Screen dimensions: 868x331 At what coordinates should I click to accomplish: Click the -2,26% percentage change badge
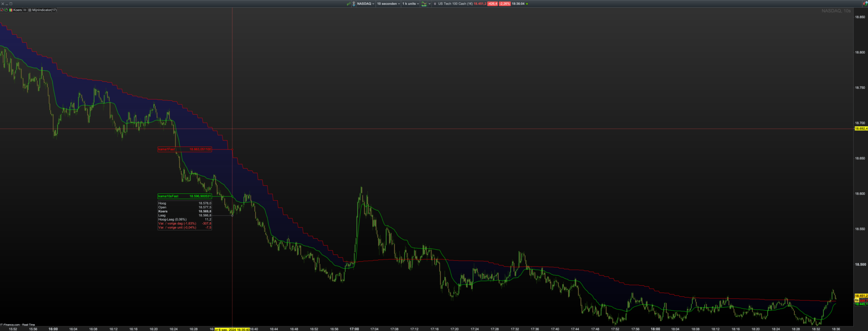(504, 4)
